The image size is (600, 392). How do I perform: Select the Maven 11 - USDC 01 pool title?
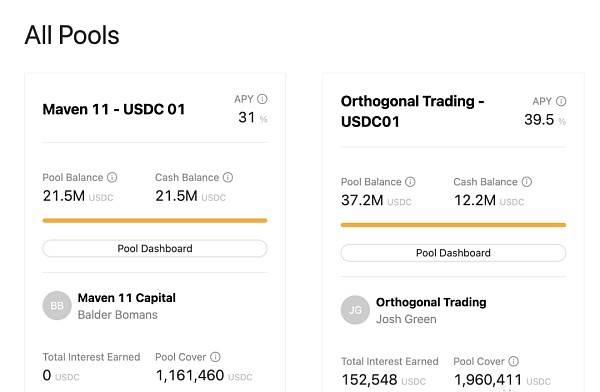tap(114, 109)
